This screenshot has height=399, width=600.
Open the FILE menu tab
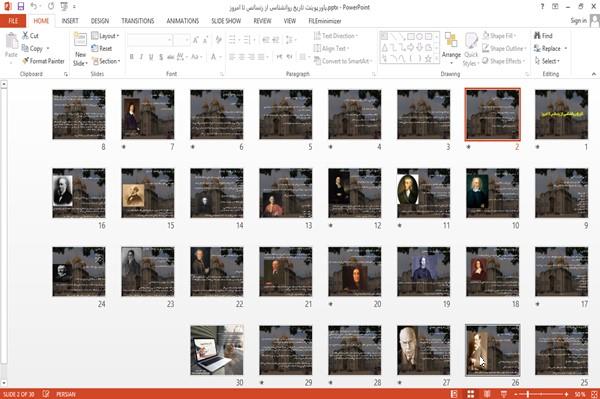pyautogui.click(x=13, y=21)
